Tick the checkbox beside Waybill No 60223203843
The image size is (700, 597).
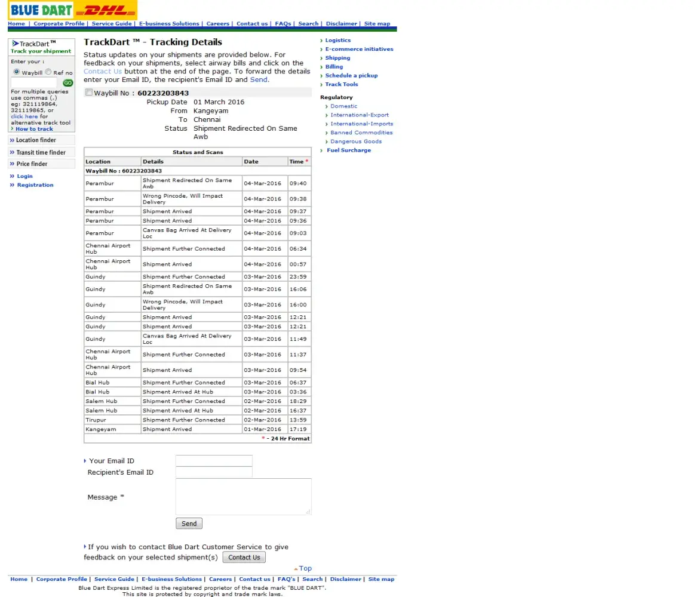89,93
